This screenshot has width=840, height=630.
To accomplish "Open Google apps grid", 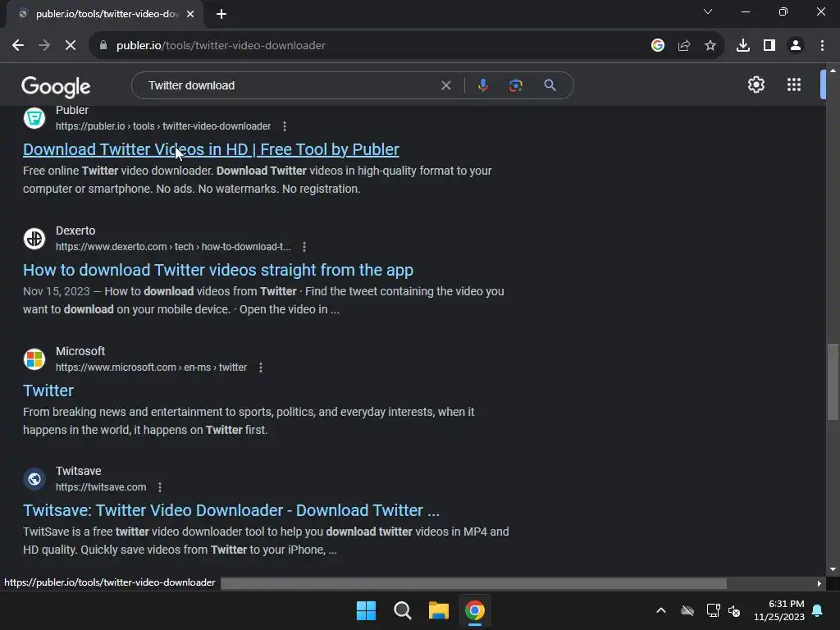I will (794, 84).
